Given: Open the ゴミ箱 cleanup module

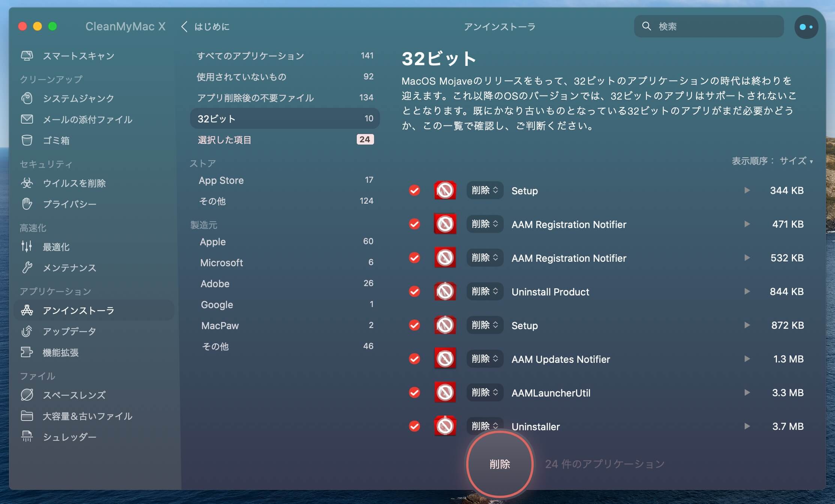Looking at the screenshot, I should point(56,140).
